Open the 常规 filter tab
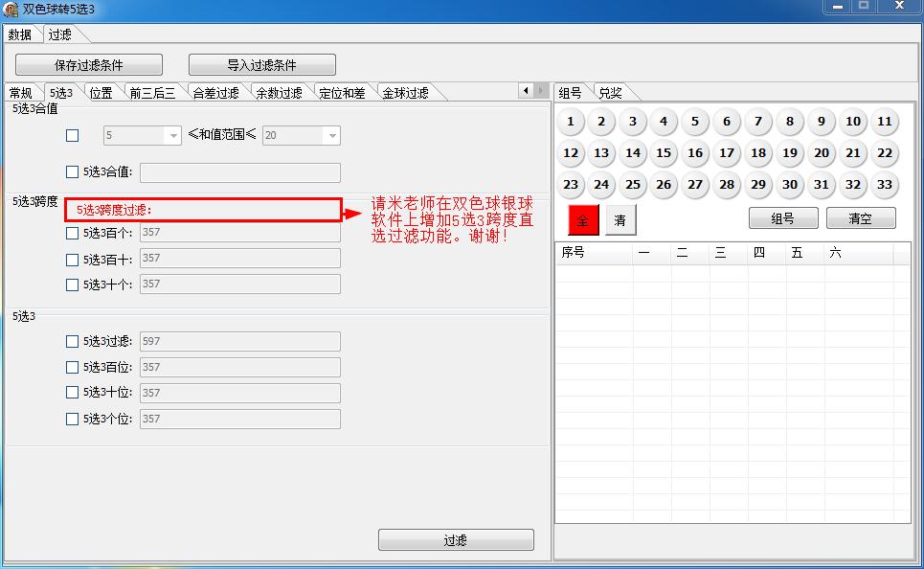Screen dimensions: 924x569 coord(21,93)
